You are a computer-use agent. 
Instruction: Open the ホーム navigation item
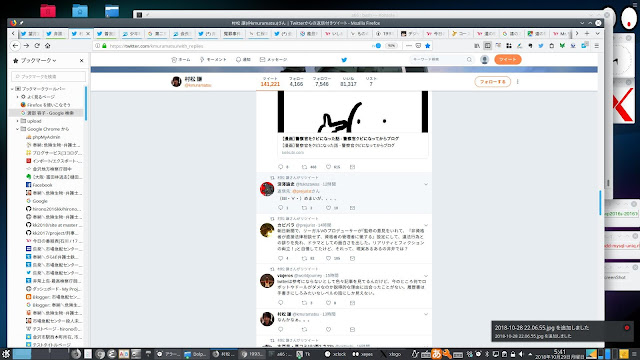click(181, 60)
